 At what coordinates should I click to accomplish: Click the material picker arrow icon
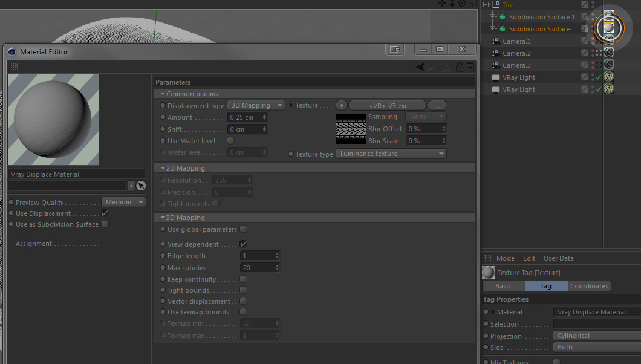pos(141,186)
